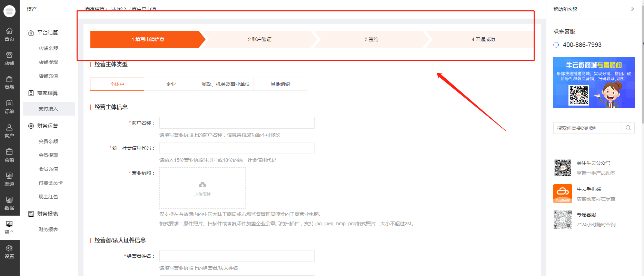The height and width of the screenshot is (276, 644).
Task: Click the 商家结算 group heading
Action: click(x=48, y=93)
